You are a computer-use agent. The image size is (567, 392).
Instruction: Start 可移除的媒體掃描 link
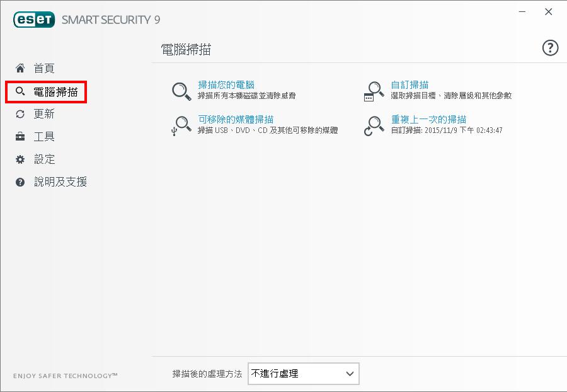coord(236,119)
